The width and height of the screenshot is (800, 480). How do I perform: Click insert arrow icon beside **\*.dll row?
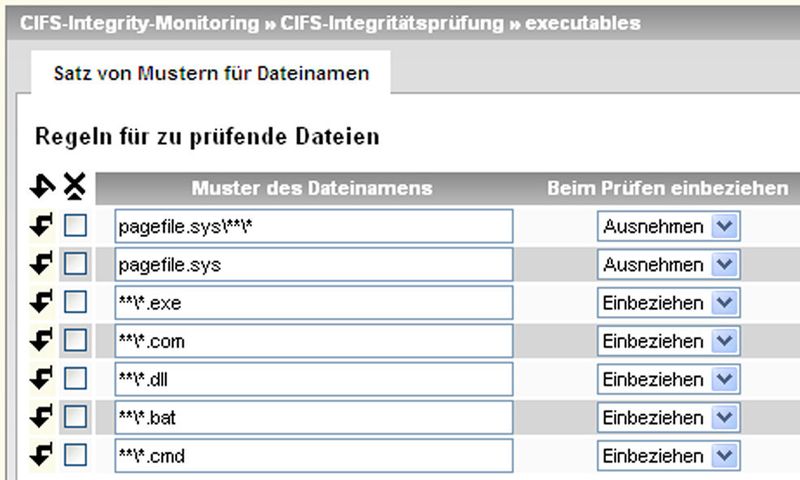click(41, 378)
